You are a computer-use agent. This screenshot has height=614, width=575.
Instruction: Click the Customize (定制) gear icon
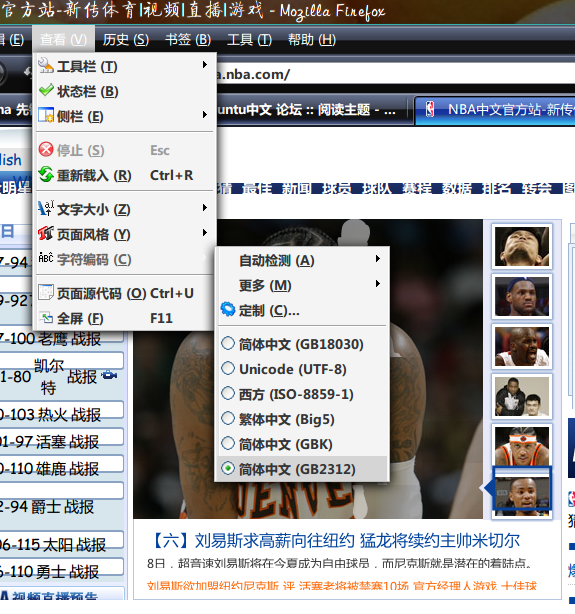(x=228, y=309)
